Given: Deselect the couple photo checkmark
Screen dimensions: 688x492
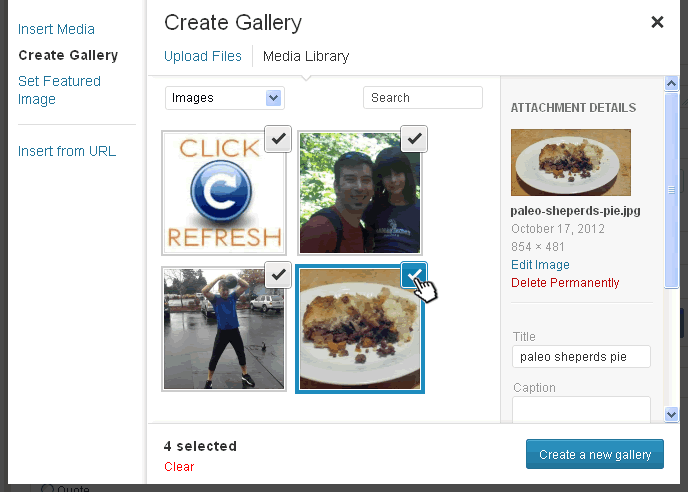Looking at the screenshot, I should point(414,139).
